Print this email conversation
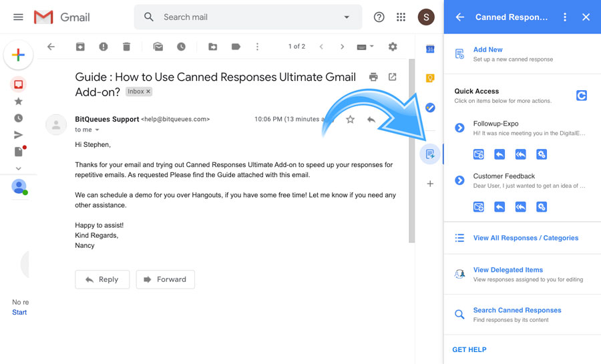Screen dimensions: 601x364 (373, 77)
